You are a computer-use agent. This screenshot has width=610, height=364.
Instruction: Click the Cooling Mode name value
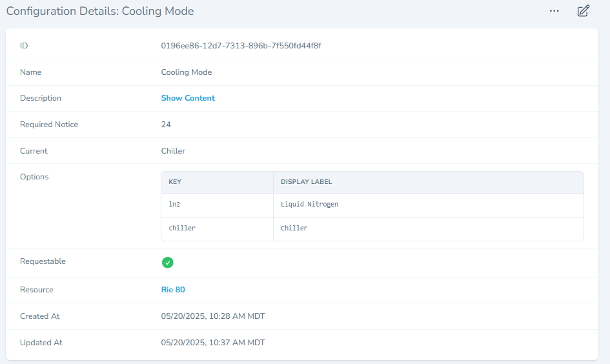(187, 72)
